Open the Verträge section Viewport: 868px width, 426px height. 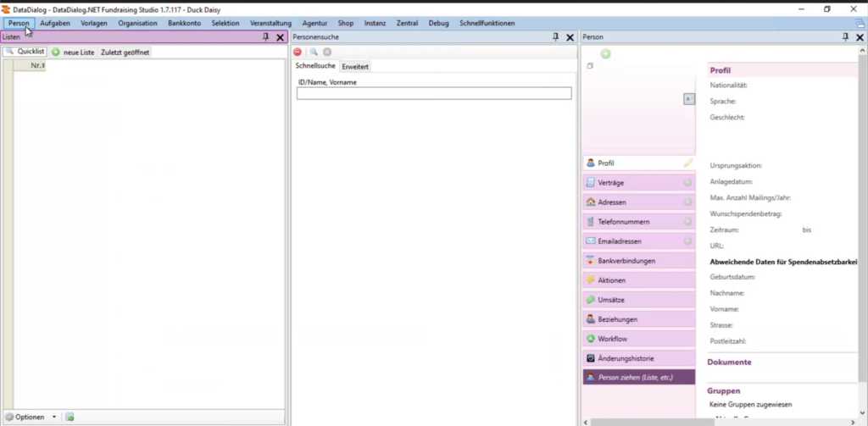pyautogui.click(x=639, y=183)
